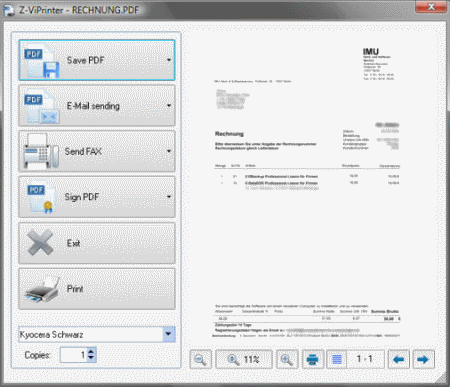450x387 pixels.
Task: Click the color printer icon
Action: tap(42, 289)
